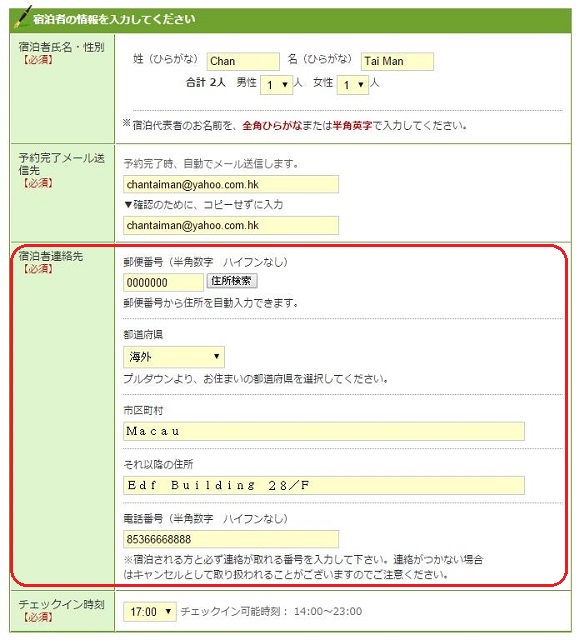
Task: Click the ▼確認のために、コピーせずに入力 note
Action: pos(203,204)
